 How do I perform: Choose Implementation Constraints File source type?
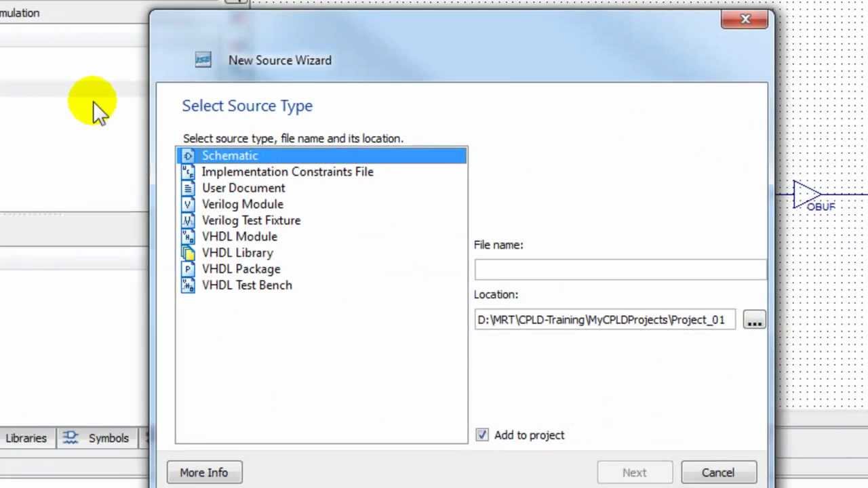(x=321, y=172)
